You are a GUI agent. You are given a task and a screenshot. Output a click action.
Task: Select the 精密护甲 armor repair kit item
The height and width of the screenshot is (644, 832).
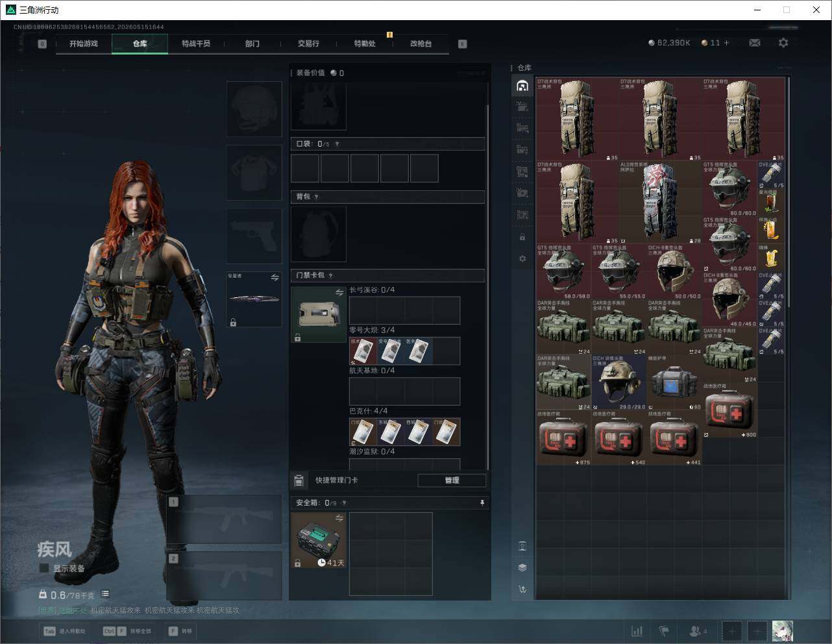coord(674,382)
